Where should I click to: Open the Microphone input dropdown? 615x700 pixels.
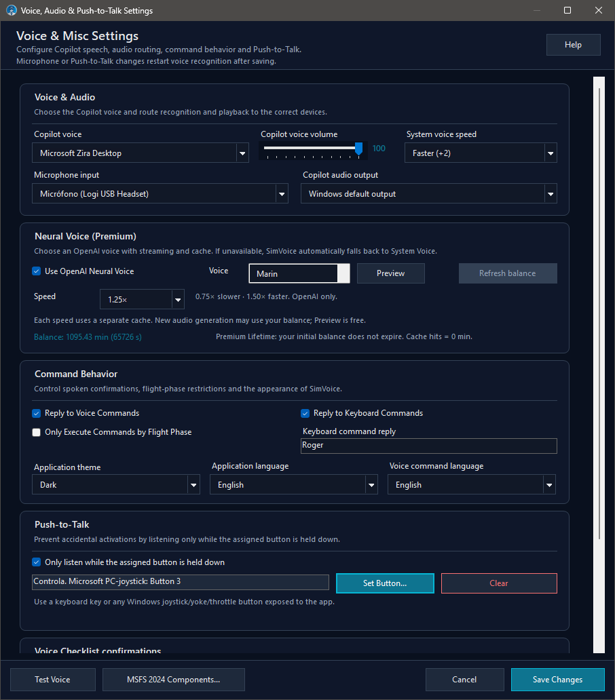pos(160,194)
